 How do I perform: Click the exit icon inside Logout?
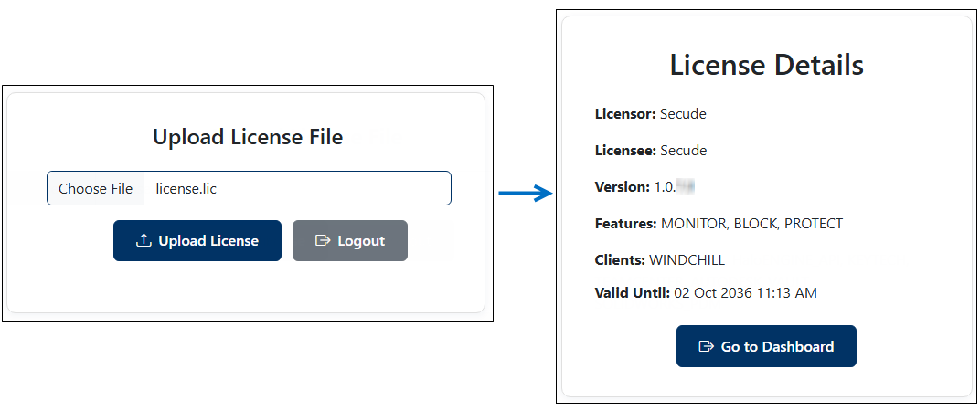(323, 240)
